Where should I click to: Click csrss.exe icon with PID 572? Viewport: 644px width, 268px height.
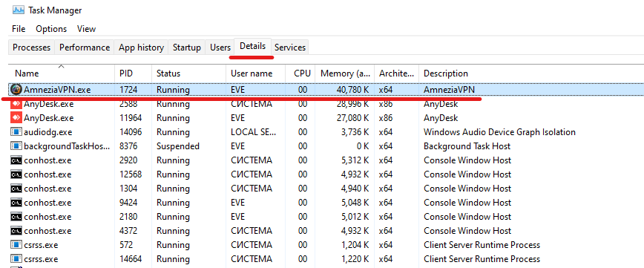pos(16,245)
